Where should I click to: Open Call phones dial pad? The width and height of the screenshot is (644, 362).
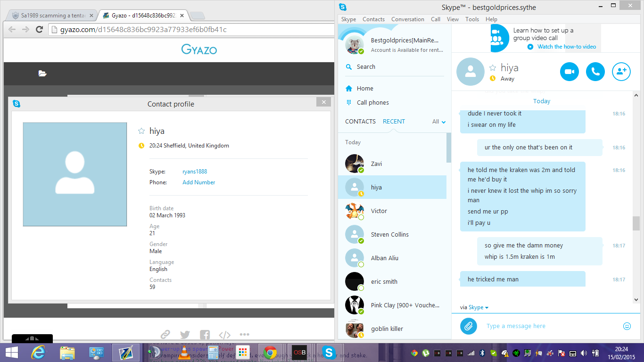(x=367, y=102)
